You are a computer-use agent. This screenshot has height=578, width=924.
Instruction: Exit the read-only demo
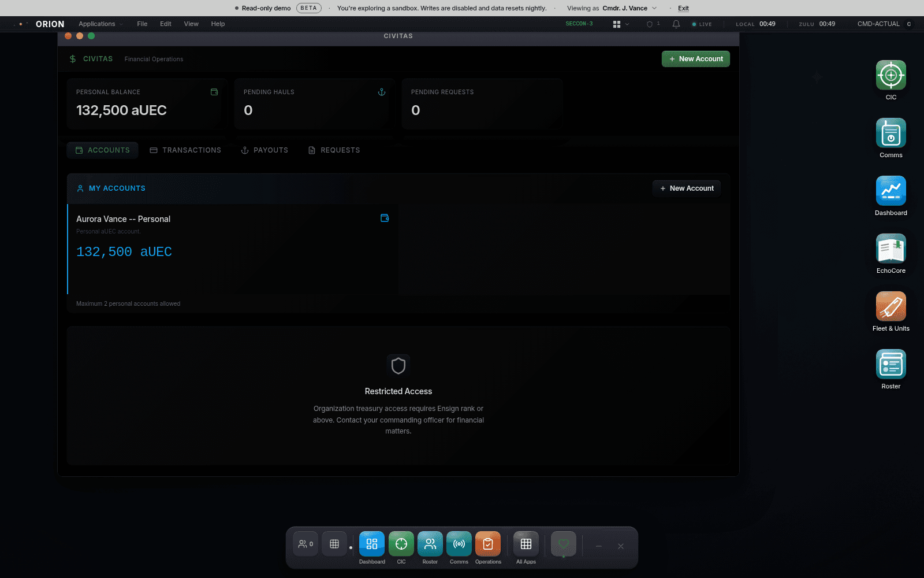[x=683, y=8]
